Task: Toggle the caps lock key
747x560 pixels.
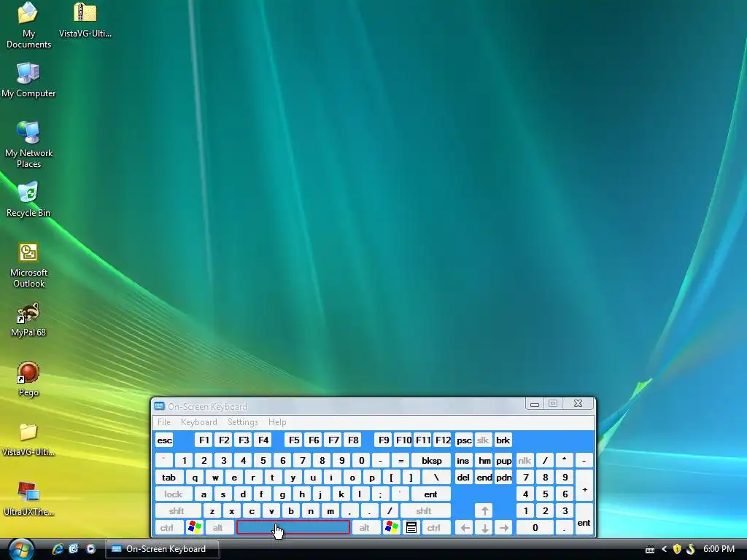Action: pos(174,494)
